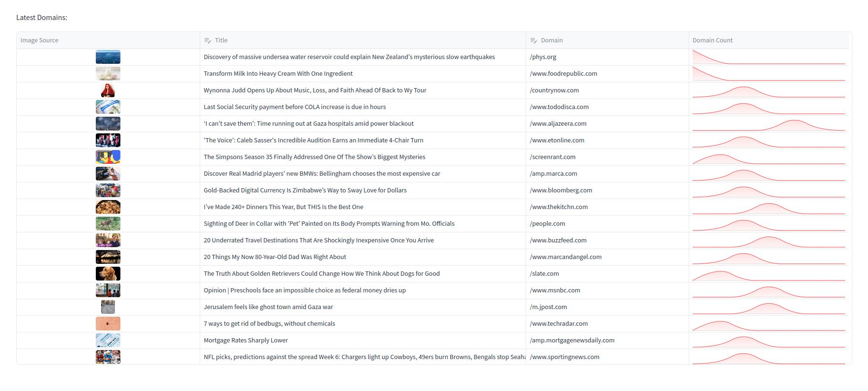
Task: Select the /www.aljazeera.com domain cell
Action: coord(607,124)
